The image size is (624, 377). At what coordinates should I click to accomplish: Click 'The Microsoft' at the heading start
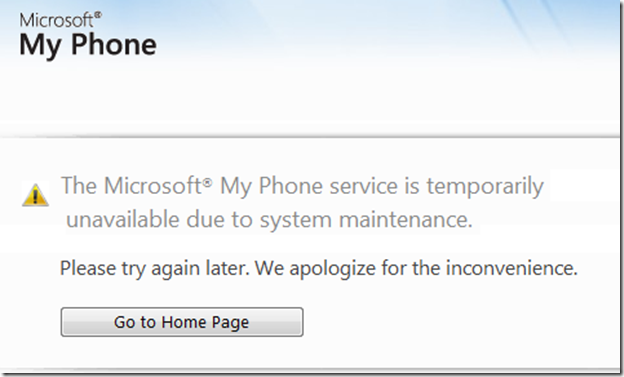tap(131, 186)
